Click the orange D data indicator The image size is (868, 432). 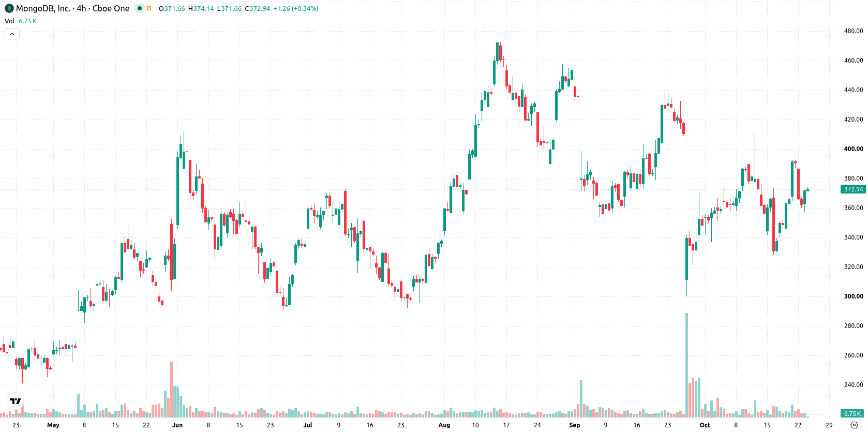pyautogui.click(x=149, y=8)
